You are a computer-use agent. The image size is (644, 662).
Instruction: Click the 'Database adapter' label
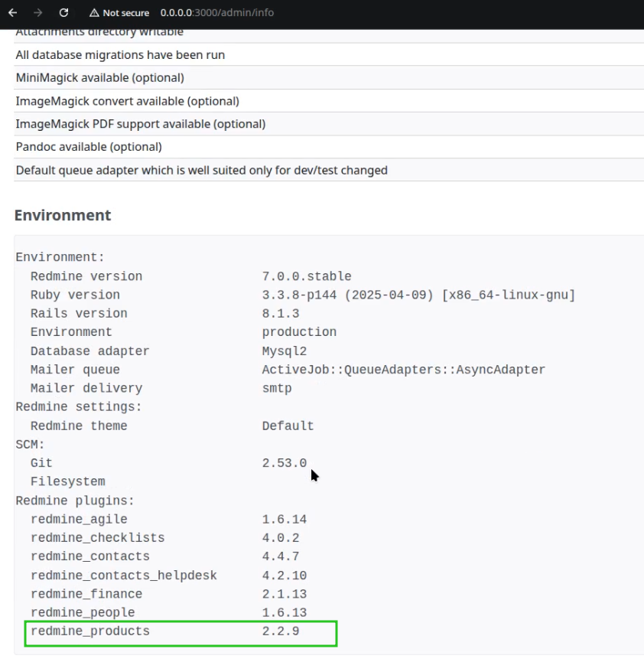click(89, 351)
